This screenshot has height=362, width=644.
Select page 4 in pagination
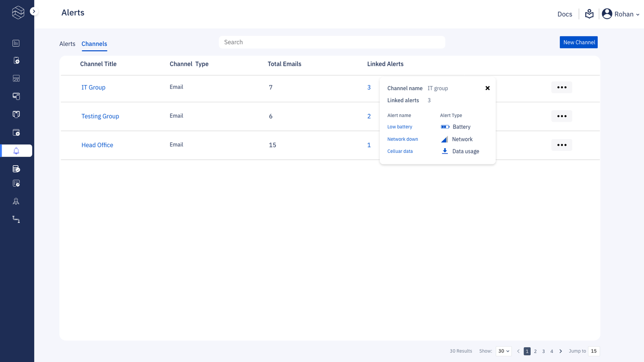coord(552,351)
